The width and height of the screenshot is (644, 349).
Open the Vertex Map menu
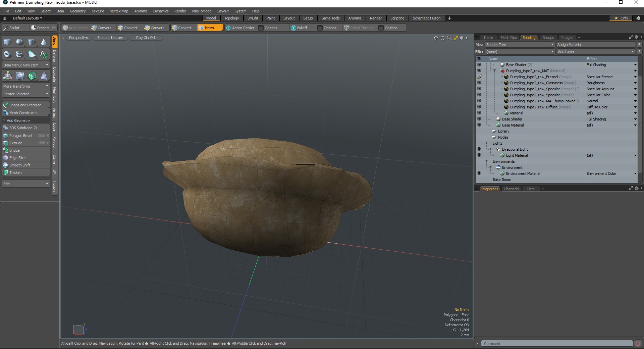[x=119, y=11]
